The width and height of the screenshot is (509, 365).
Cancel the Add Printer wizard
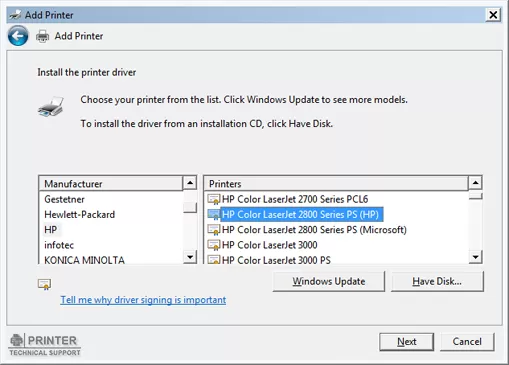(467, 342)
